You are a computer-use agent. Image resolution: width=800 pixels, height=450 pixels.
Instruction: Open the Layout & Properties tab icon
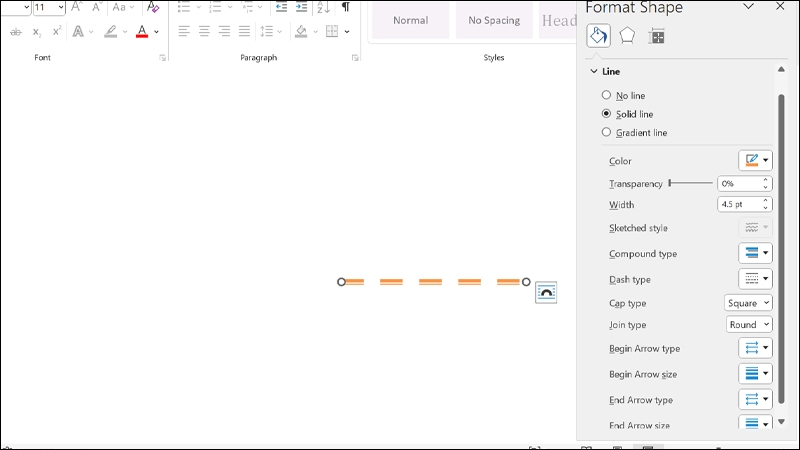656,36
